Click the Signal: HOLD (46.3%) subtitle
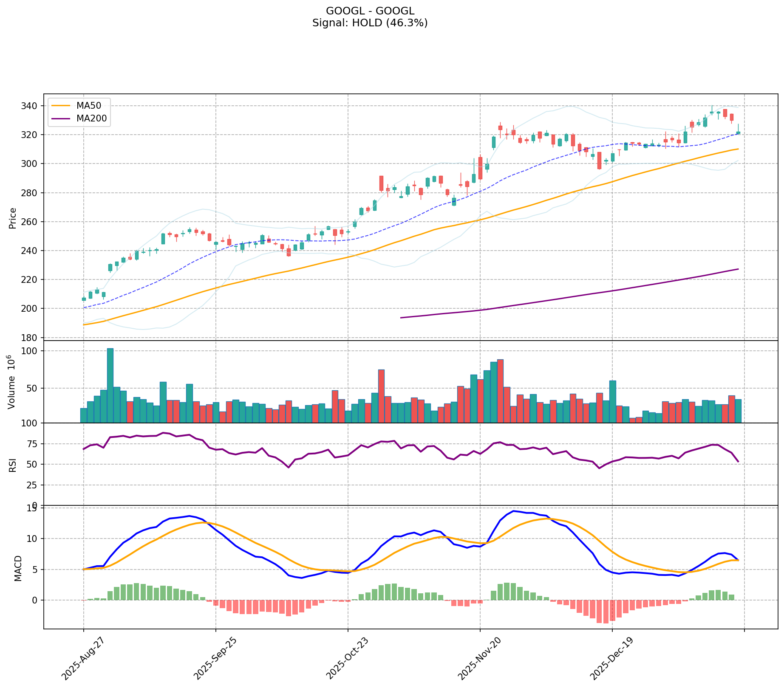The width and height of the screenshot is (784, 688). tap(370, 23)
